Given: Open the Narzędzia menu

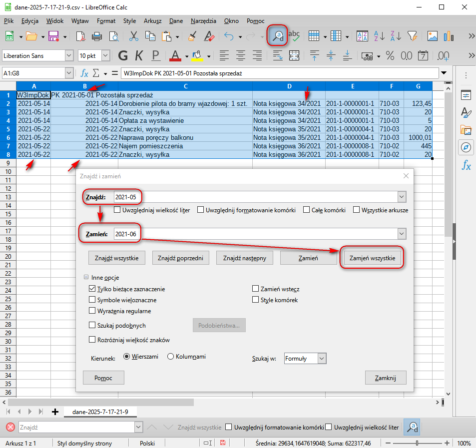Looking at the screenshot, I should pos(203,21).
